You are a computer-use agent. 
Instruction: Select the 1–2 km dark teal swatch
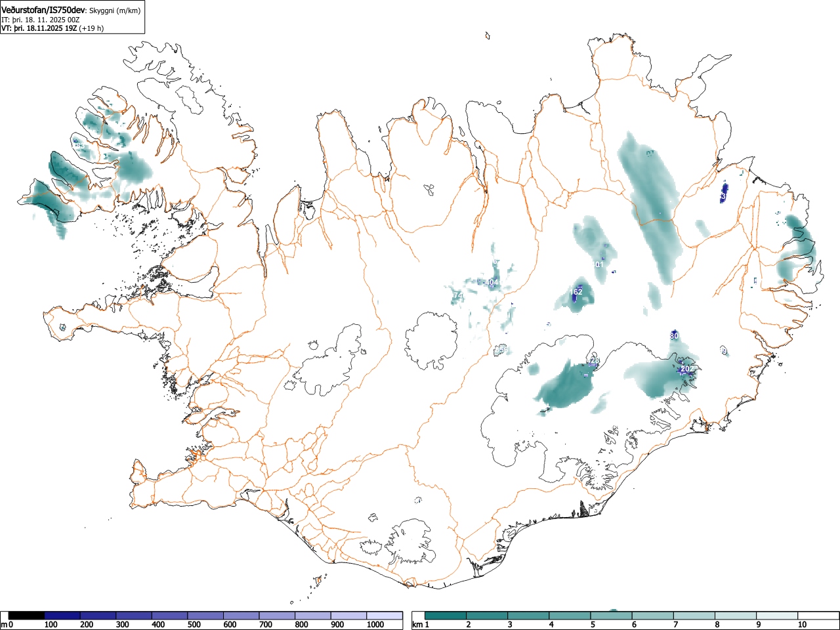coord(446,616)
